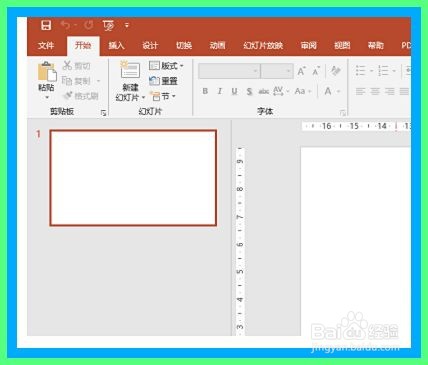Image resolution: width=428 pixels, height=365 pixels.
Task: Switch to the 幻灯片放映 (Slide Show) tab
Action: 263,45
